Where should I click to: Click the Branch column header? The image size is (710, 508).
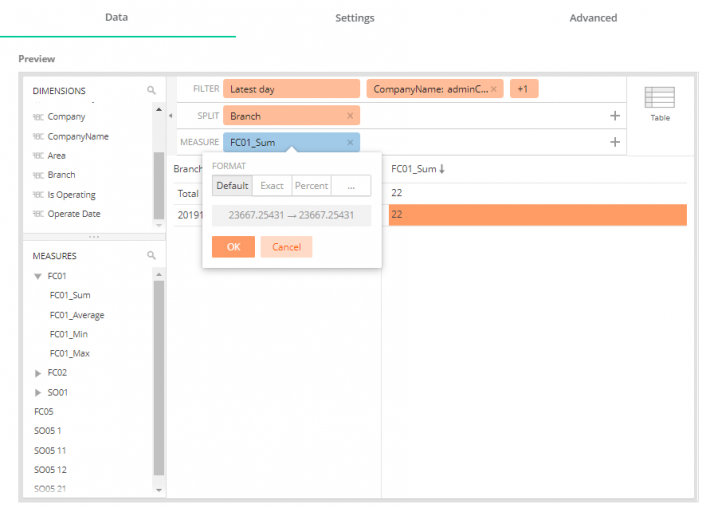click(x=187, y=169)
